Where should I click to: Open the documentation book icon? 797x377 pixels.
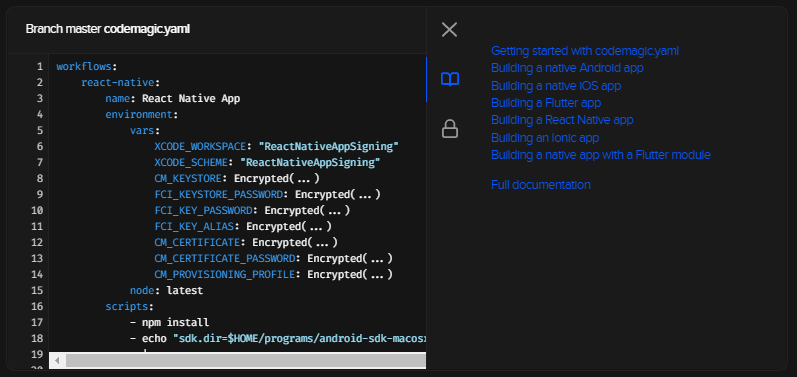click(x=450, y=79)
